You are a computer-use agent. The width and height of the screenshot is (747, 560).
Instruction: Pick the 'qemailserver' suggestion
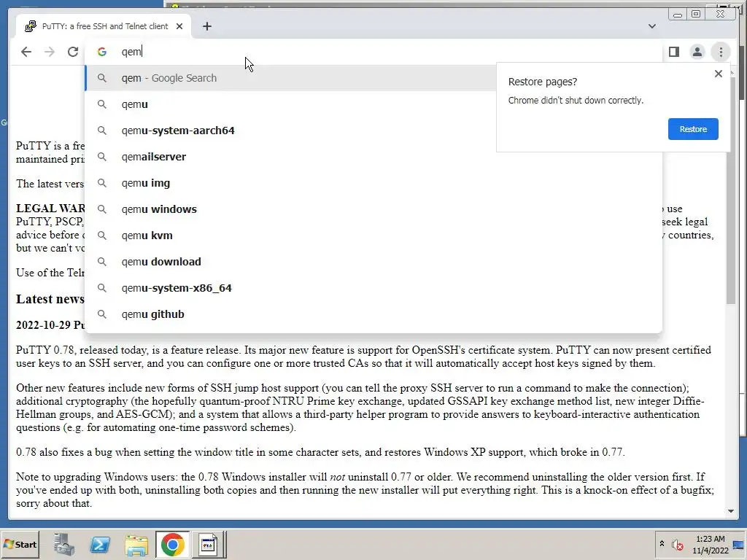pos(373,157)
